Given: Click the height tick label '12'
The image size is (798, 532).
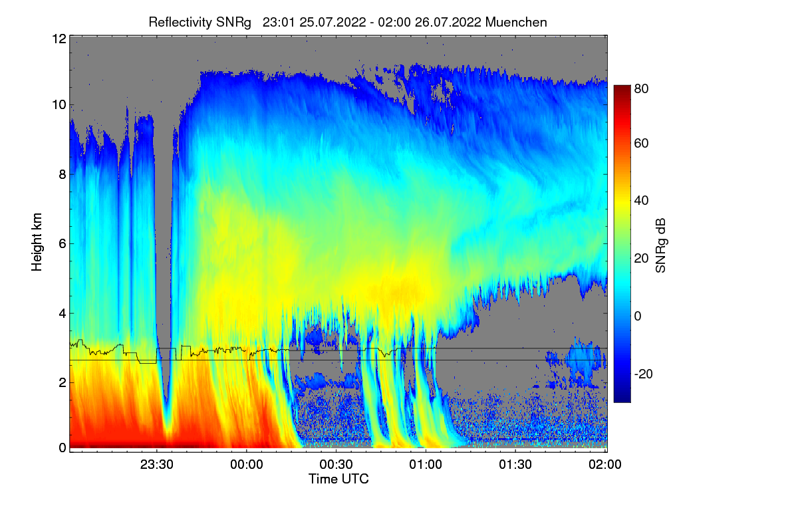Looking at the screenshot, I should point(59,39).
